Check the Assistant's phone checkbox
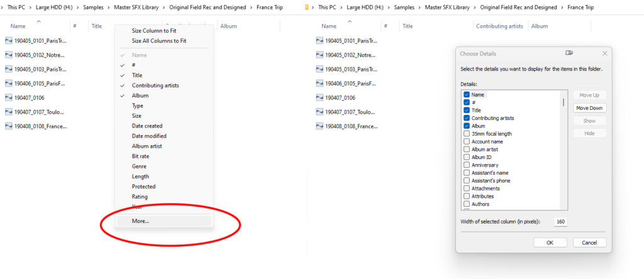The width and height of the screenshot is (644, 279). coord(467,180)
